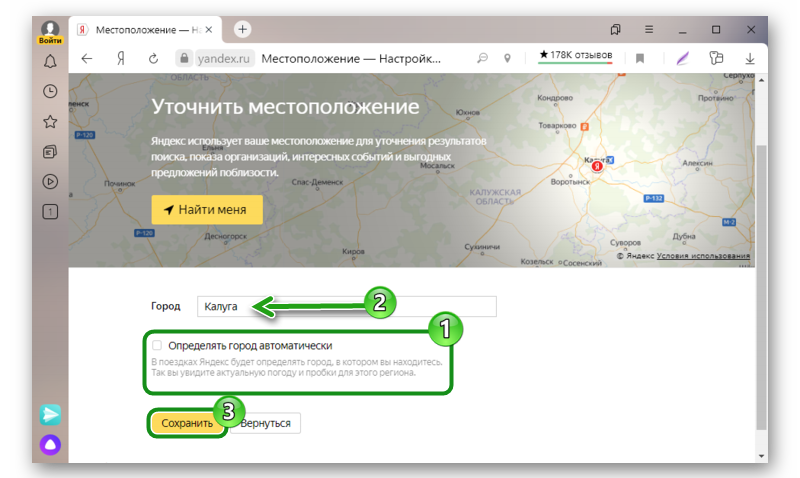Open Yandex home via Я icon
The image size is (800, 478).
click(x=120, y=59)
